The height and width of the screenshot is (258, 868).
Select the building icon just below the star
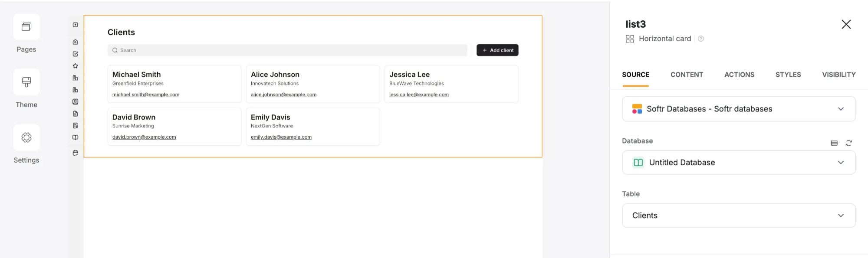[x=75, y=78]
